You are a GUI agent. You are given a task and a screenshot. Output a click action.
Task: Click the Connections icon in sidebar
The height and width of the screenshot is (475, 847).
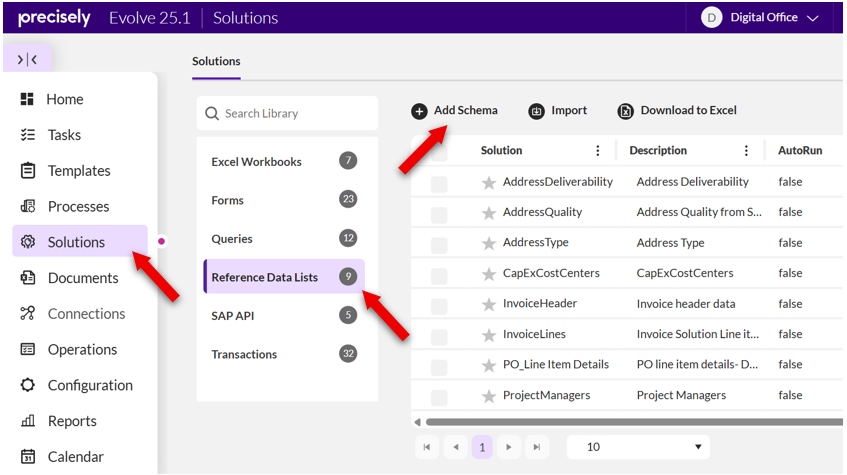[28, 314]
